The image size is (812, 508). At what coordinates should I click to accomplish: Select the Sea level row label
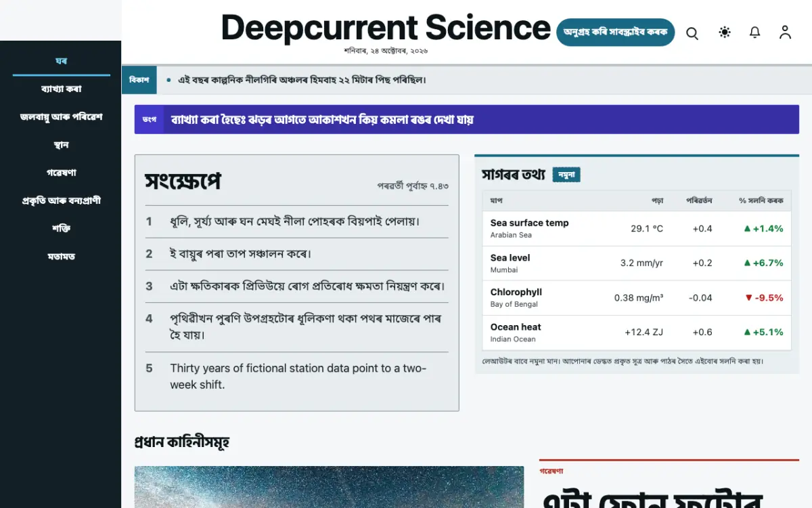(x=510, y=257)
